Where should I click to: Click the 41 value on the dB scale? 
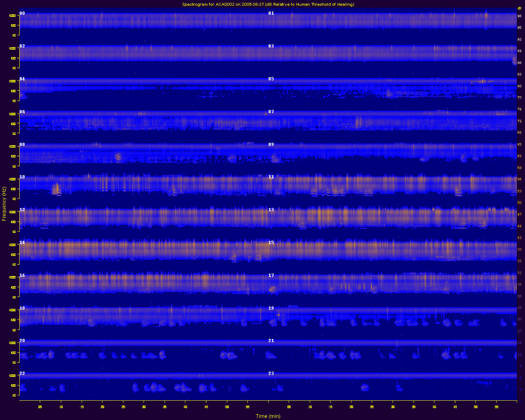coord(519,237)
